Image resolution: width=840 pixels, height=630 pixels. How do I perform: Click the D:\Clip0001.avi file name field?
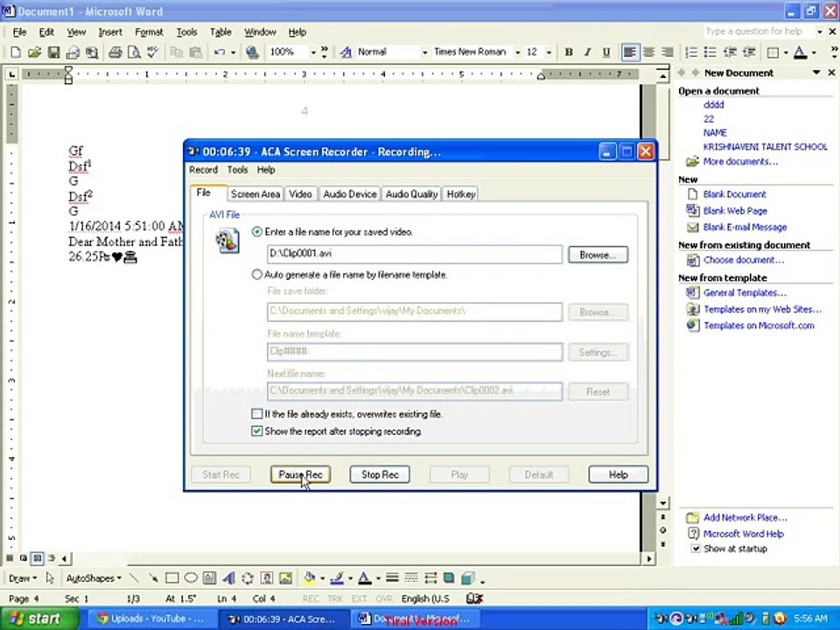tap(415, 254)
